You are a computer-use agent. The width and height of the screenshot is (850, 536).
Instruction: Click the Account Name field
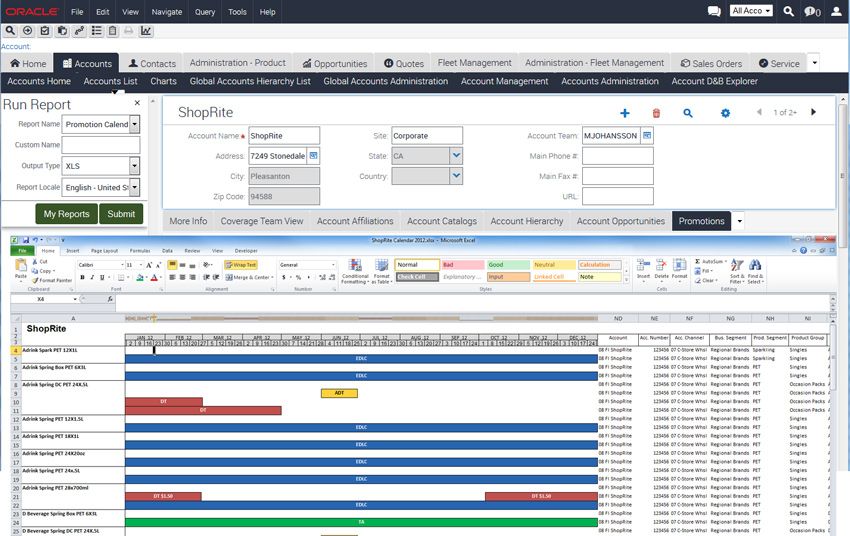[x=284, y=135]
